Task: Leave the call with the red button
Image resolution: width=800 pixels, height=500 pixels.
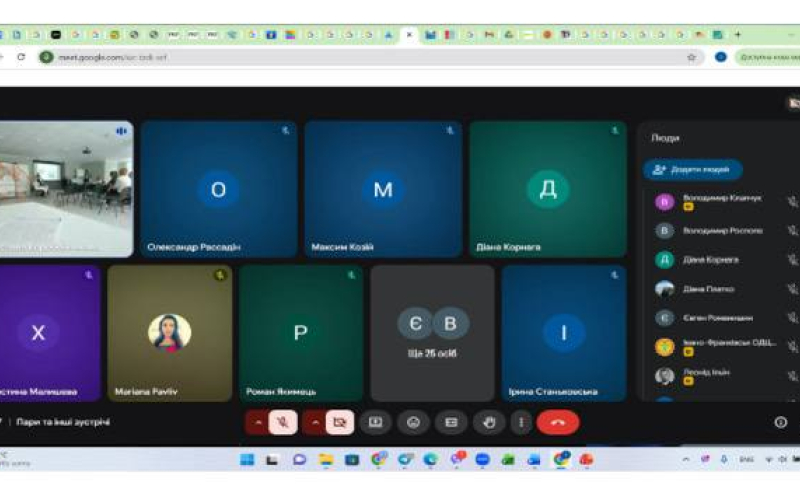Action: click(x=558, y=422)
